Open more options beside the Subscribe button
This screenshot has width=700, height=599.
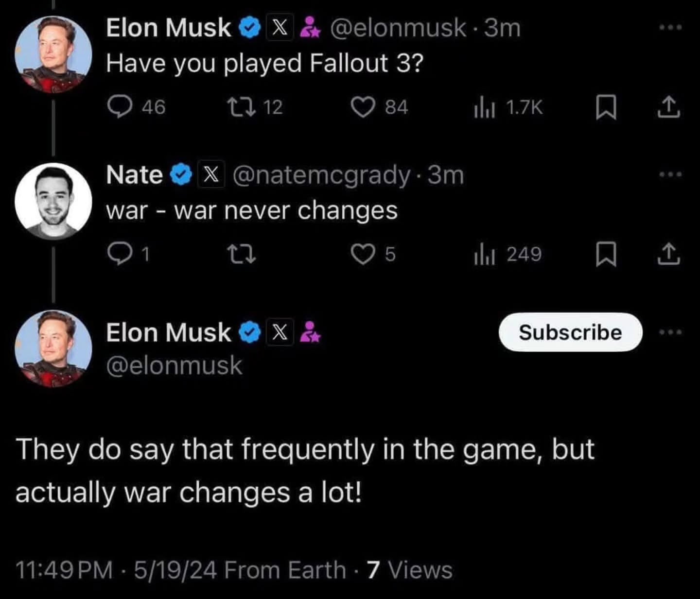click(671, 333)
